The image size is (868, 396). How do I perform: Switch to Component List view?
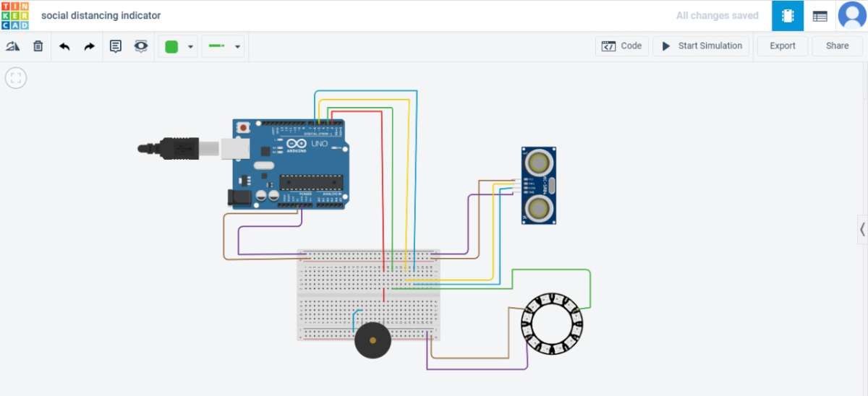pos(820,16)
